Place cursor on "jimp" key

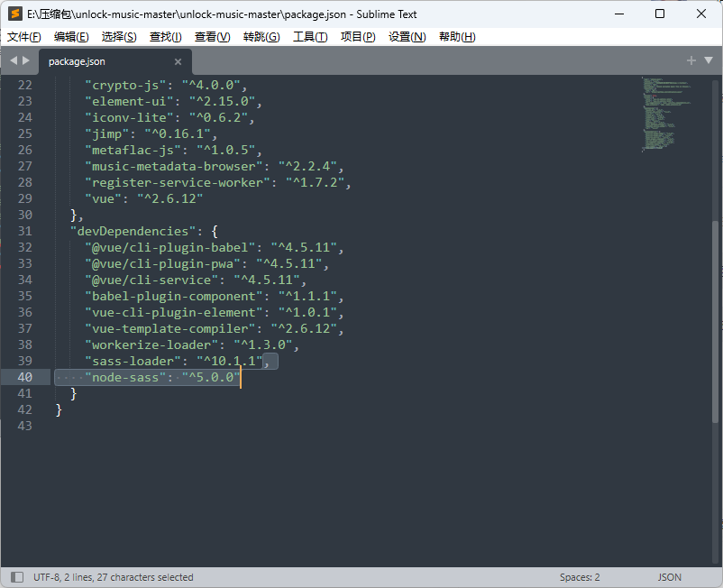coord(107,134)
